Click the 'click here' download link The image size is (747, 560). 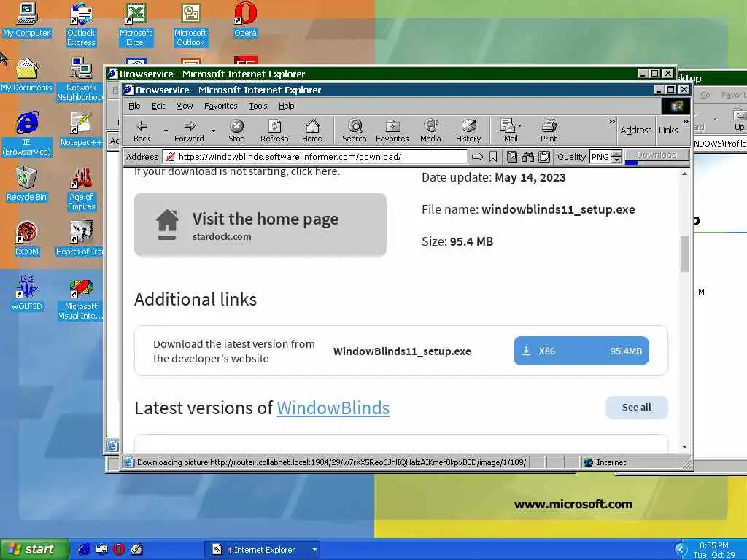(x=314, y=171)
